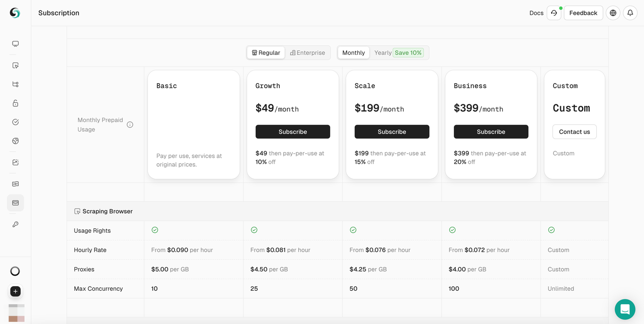Select the Regular pricing toggle
Screen dimensions: 644x324
[x=266, y=52]
